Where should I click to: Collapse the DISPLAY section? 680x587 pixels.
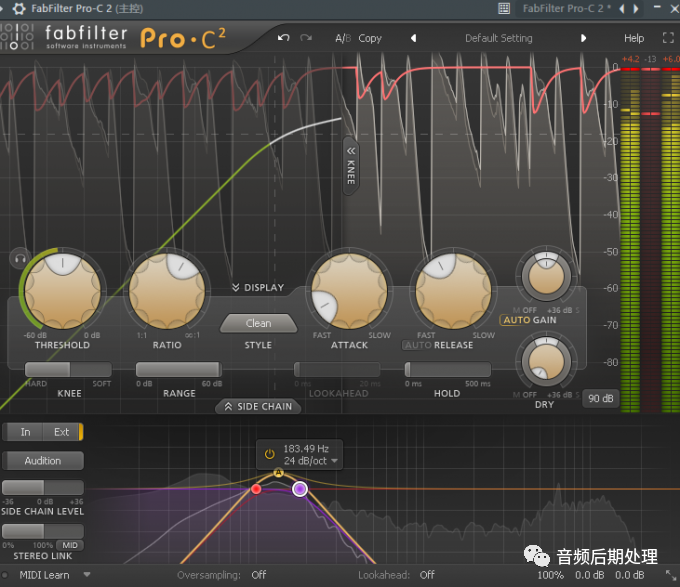[258, 287]
